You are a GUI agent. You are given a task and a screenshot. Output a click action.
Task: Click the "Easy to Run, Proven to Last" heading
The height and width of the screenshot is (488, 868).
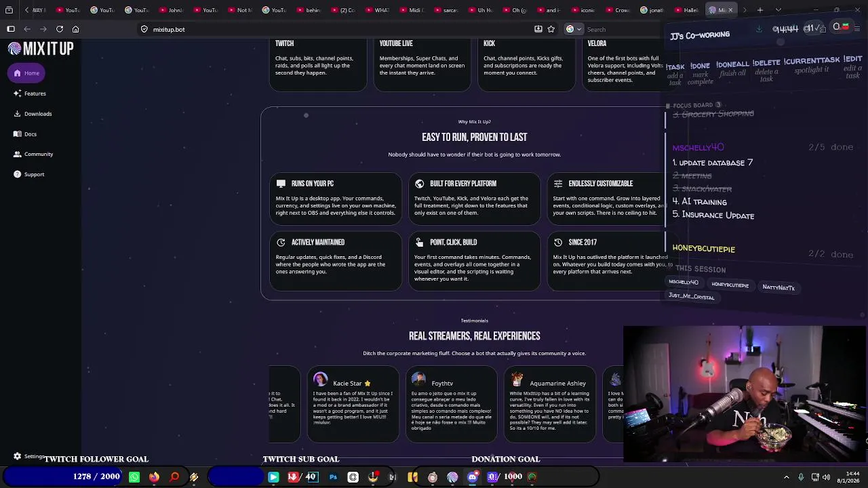475,137
